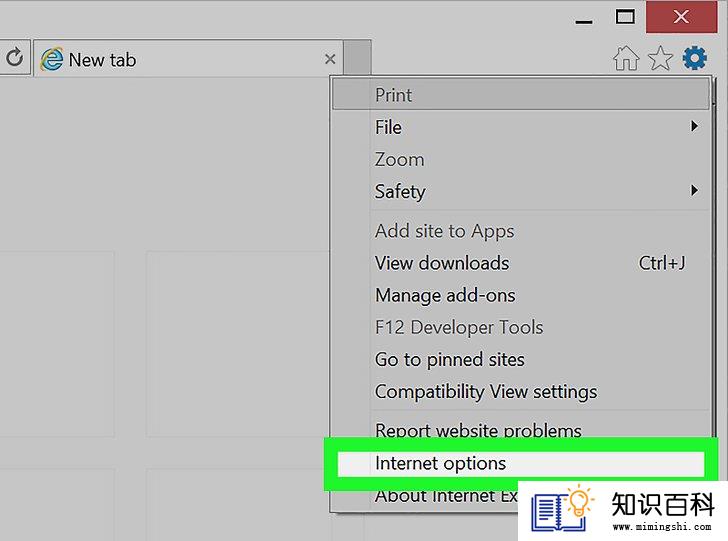Close the Internet Explorer window

pos(681,17)
